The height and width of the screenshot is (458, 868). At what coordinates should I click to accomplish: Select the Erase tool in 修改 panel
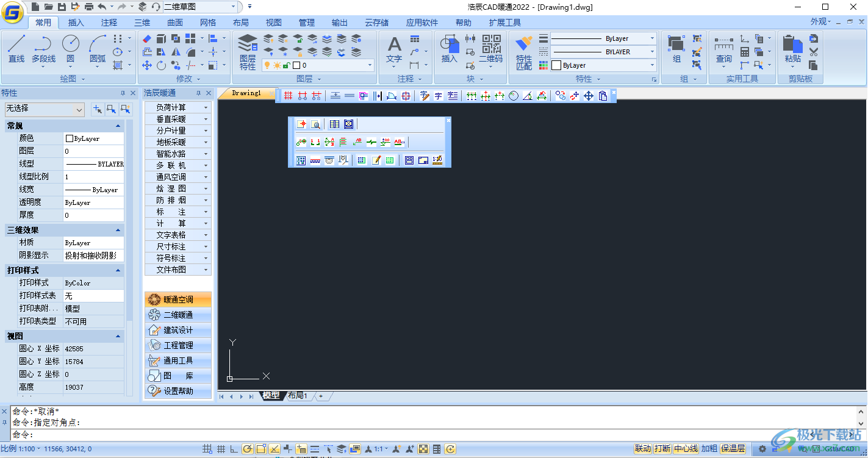pyautogui.click(x=147, y=38)
